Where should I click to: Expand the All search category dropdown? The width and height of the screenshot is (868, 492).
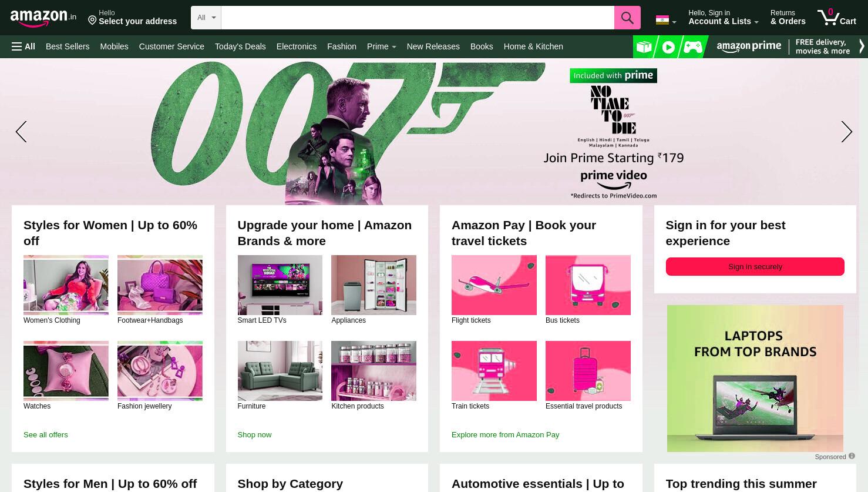tap(206, 18)
